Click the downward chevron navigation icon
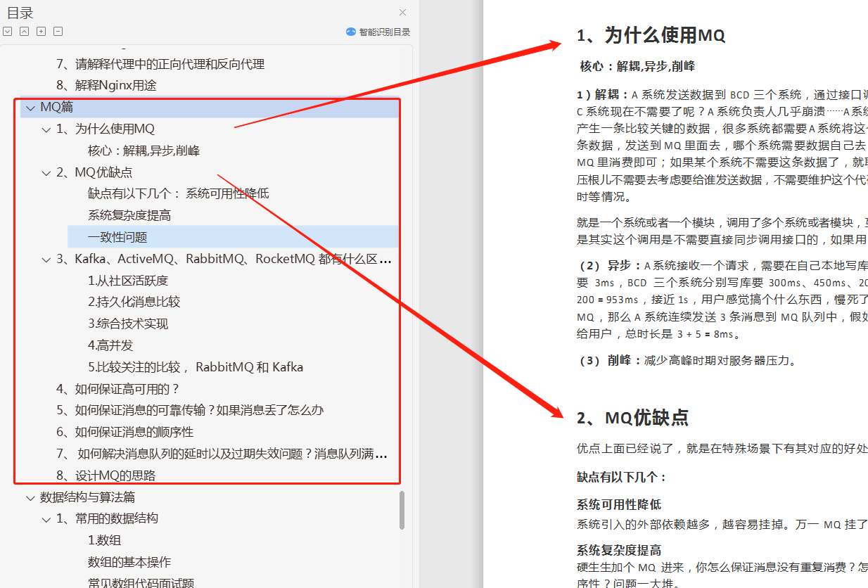The width and height of the screenshot is (868, 588). (7, 31)
